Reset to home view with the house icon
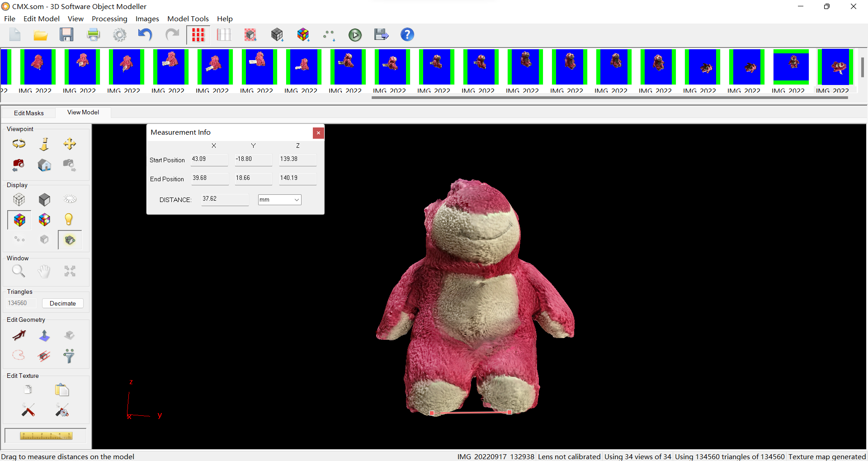The image size is (868, 461). tap(44, 165)
